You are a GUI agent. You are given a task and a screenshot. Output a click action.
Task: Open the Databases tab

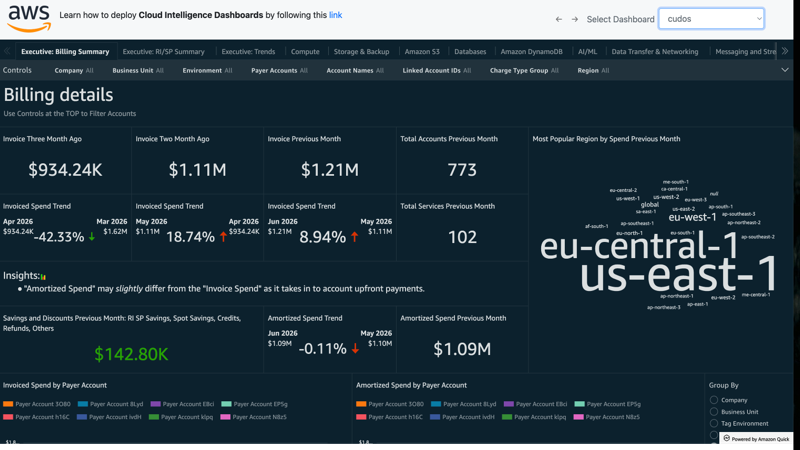tap(470, 52)
